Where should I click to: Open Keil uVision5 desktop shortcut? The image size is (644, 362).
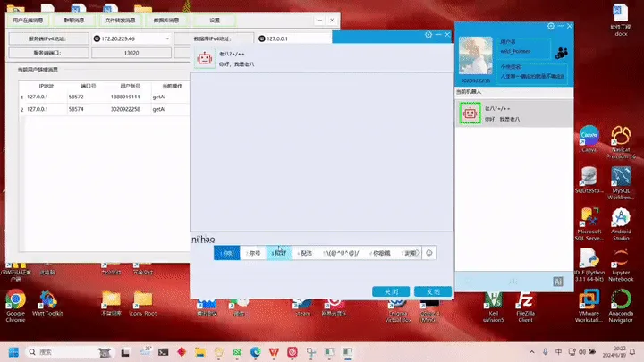(493, 307)
